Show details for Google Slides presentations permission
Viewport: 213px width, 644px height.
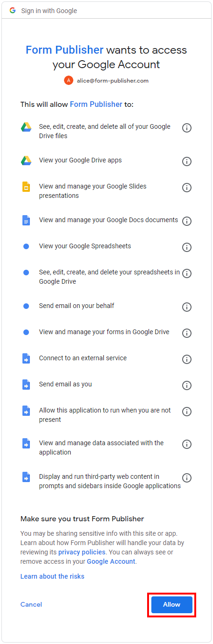click(x=187, y=188)
